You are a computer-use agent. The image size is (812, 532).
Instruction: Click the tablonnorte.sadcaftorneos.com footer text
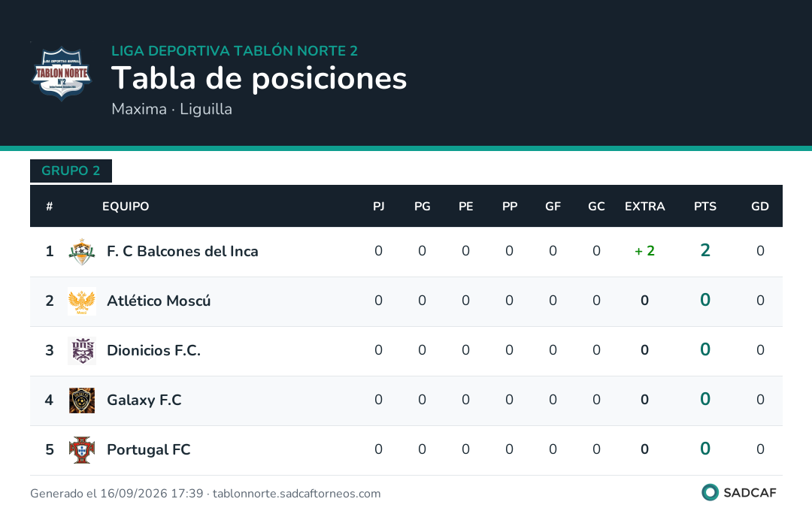point(297,494)
